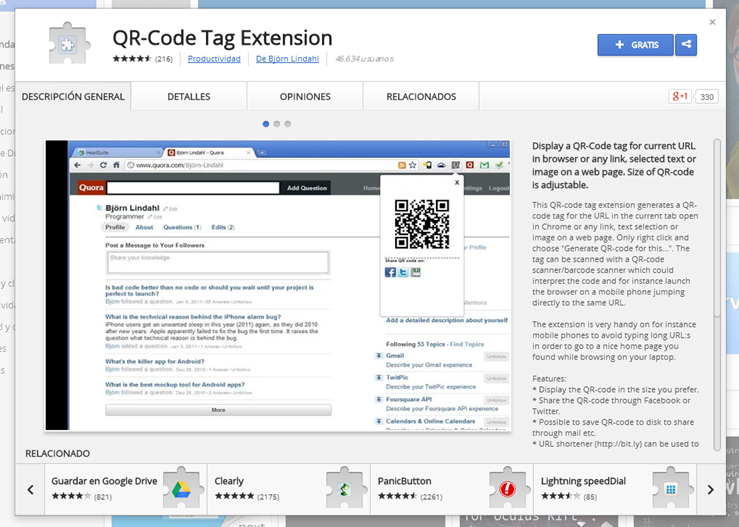Open the PanicButton extension icon
739x527 pixels.
[x=508, y=489]
